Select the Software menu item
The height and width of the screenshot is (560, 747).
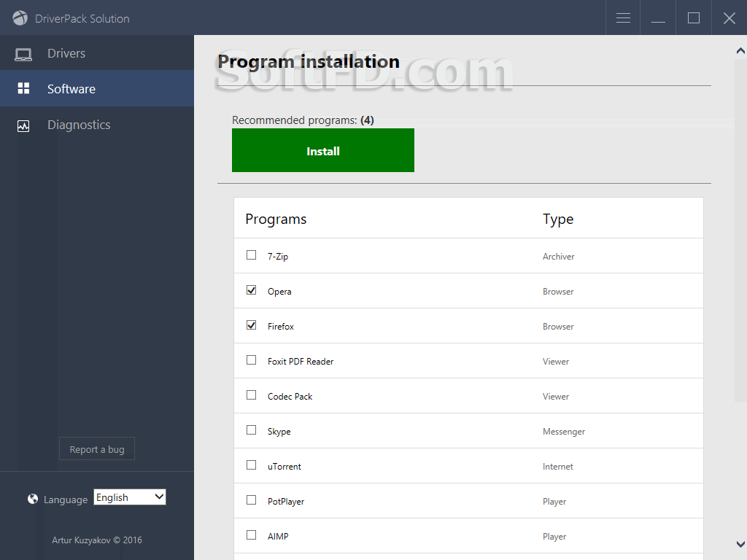pos(97,88)
